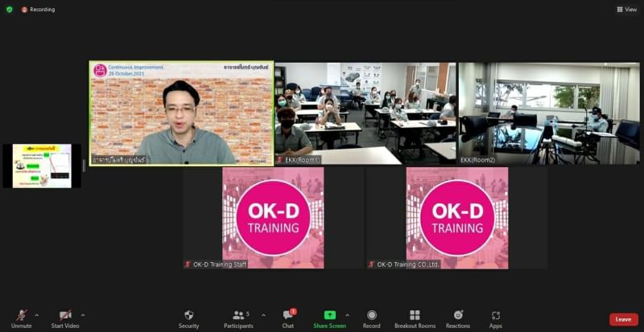Open audio options arrow beside Unmute

pos(37,315)
